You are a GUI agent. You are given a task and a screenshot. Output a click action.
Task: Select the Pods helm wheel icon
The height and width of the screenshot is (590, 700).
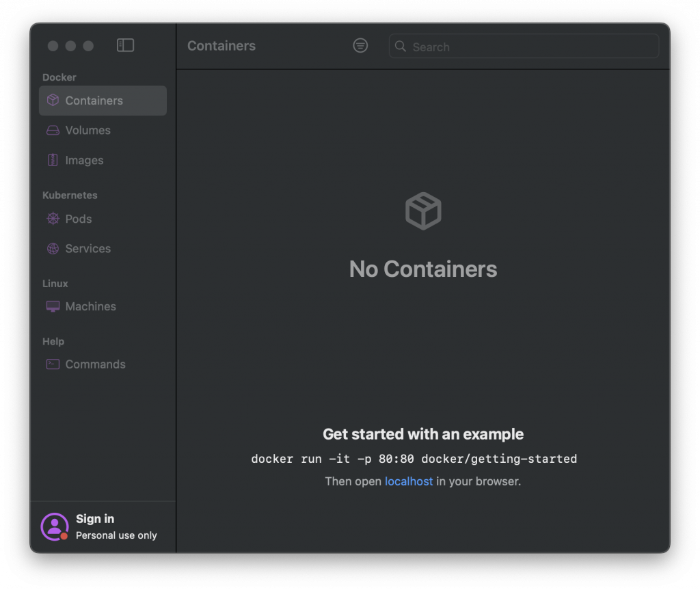(x=53, y=219)
